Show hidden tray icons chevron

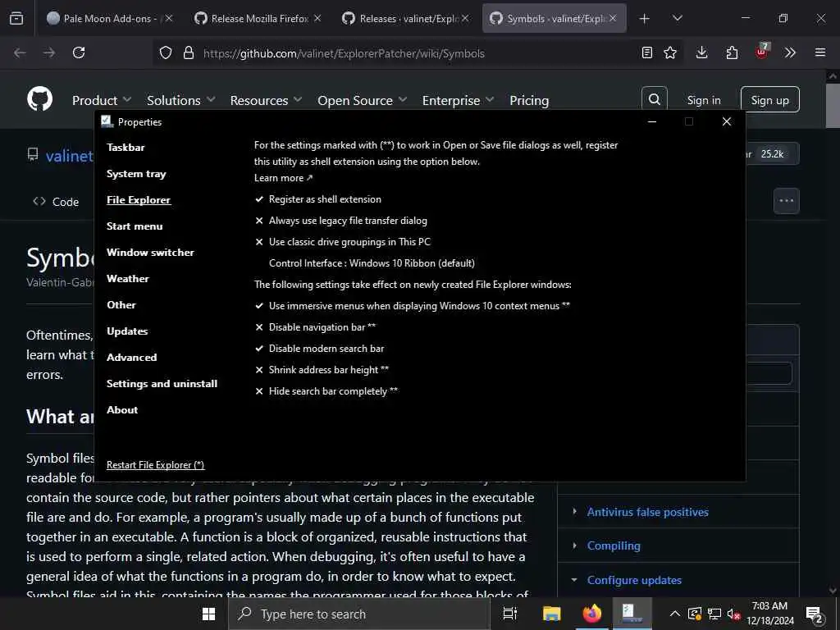pyautogui.click(x=675, y=614)
